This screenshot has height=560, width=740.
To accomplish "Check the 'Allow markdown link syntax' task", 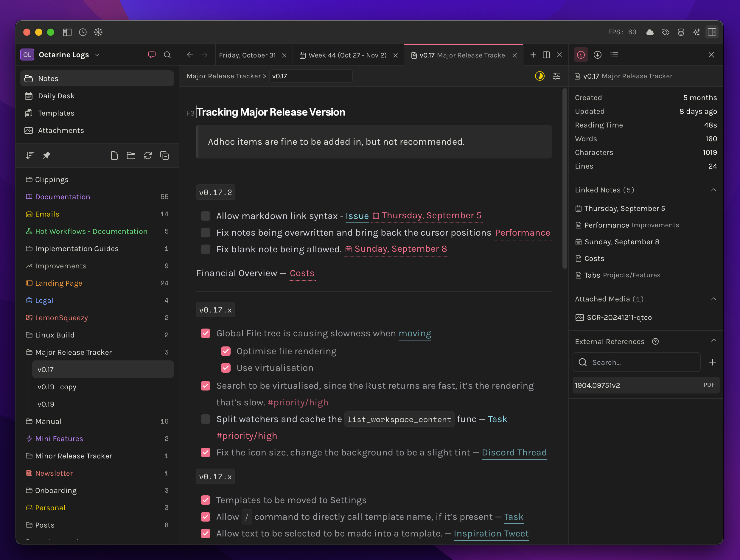I will coord(206,216).
